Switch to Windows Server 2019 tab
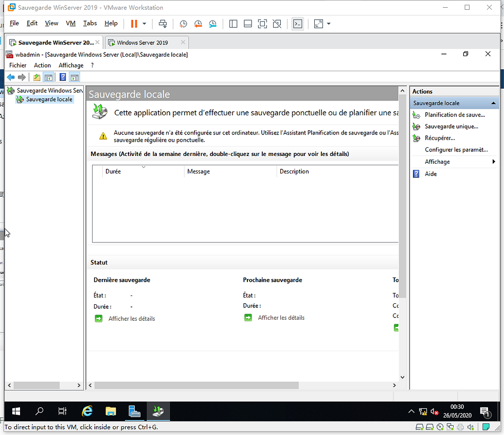This screenshot has width=504, height=435. pos(142,42)
